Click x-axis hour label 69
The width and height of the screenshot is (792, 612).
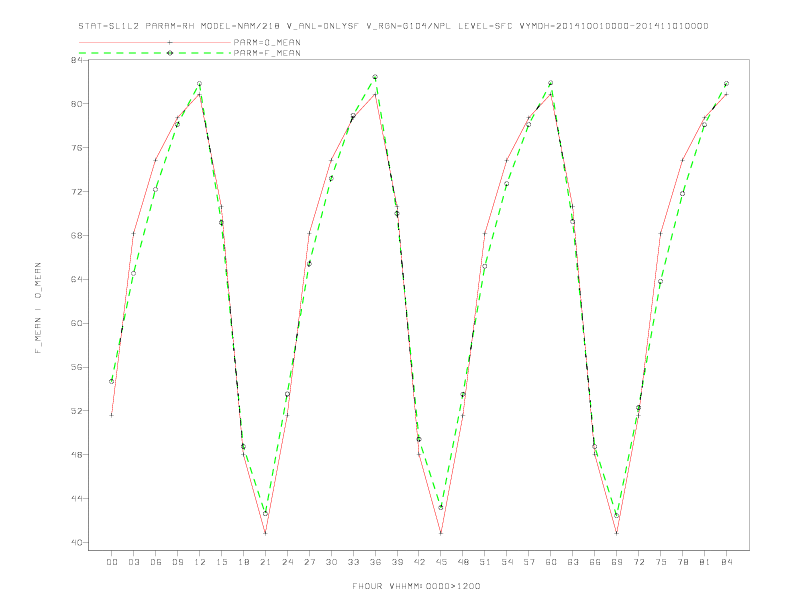(617, 562)
